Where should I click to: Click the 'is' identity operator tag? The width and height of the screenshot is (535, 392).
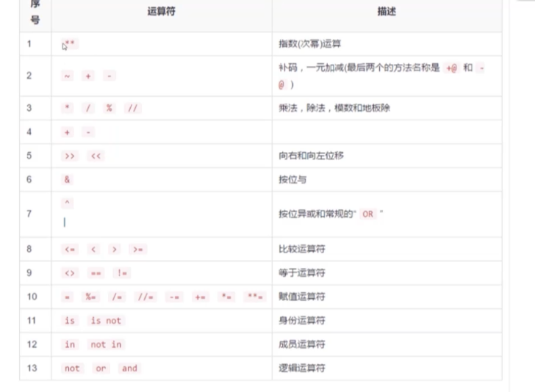[70, 321]
